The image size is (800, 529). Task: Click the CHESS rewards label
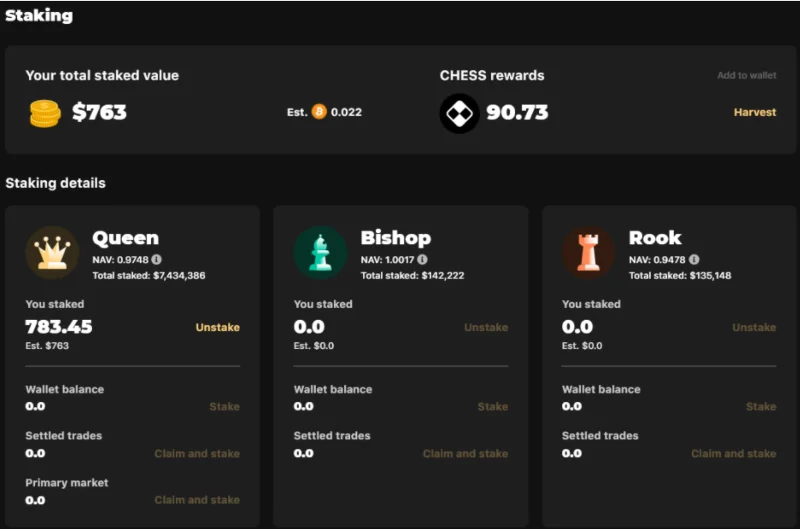(492, 75)
